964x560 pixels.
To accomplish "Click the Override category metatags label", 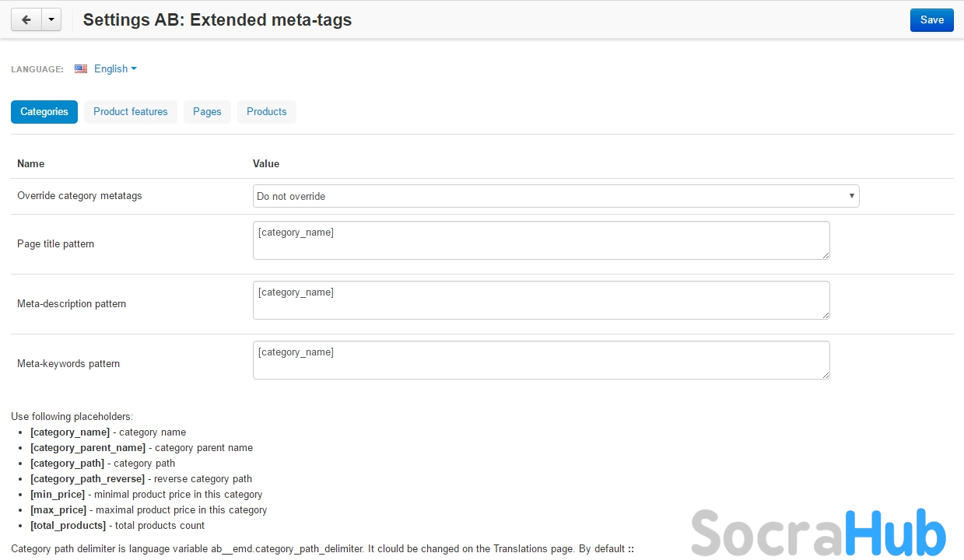I will [x=79, y=196].
